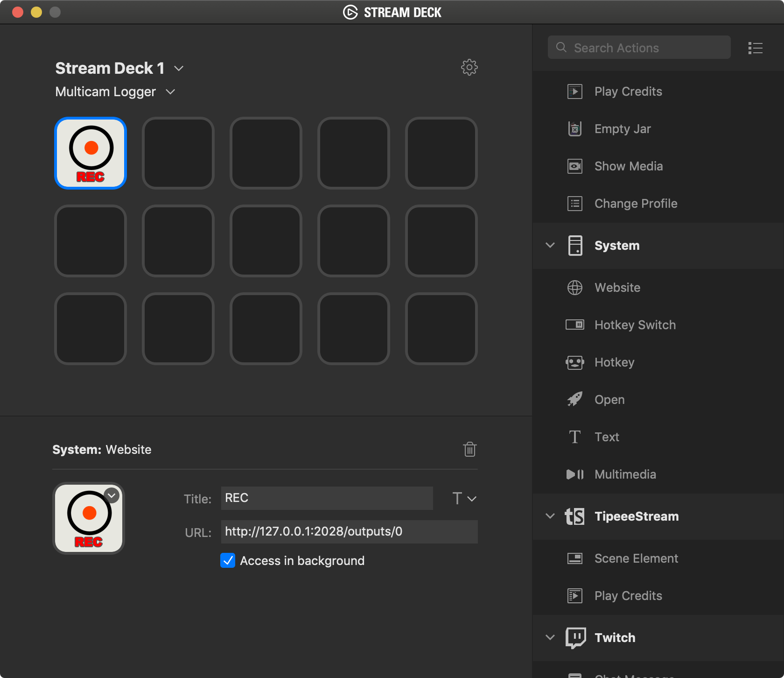Click the Change Profile label

(636, 204)
